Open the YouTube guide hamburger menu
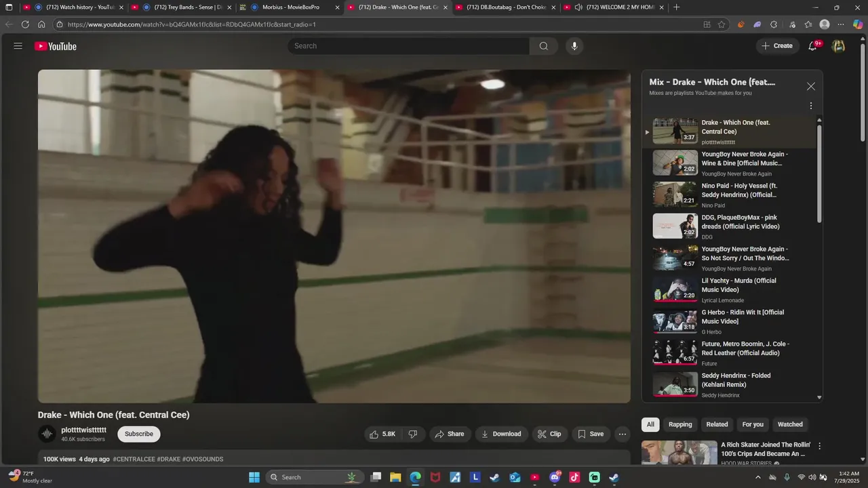This screenshot has height=488, width=868. pos(18,46)
